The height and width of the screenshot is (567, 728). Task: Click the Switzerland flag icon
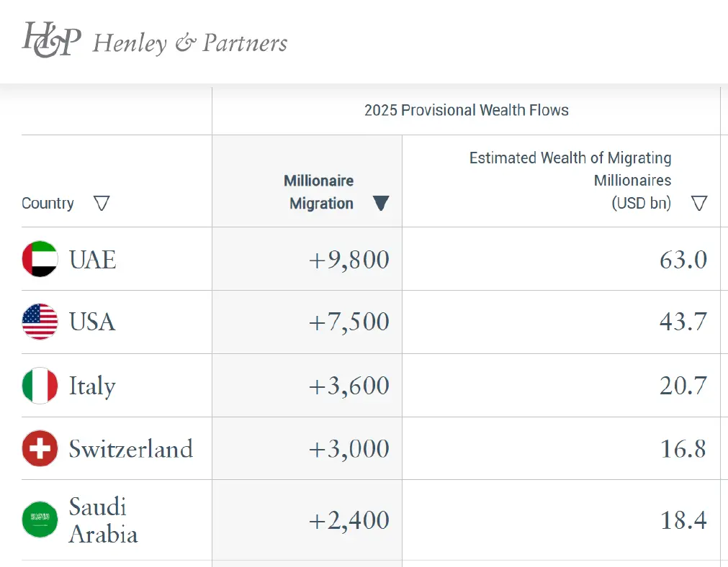click(40, 449)
